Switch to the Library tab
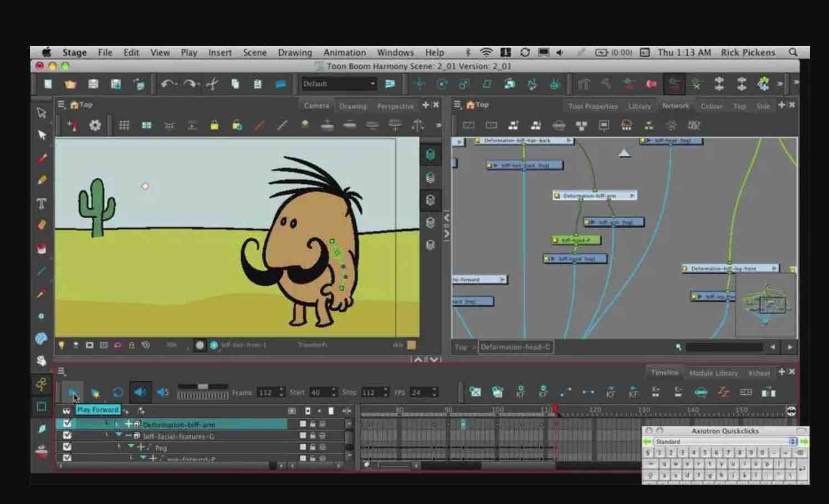The image size is (829, 504). click(x=639, y=106)
